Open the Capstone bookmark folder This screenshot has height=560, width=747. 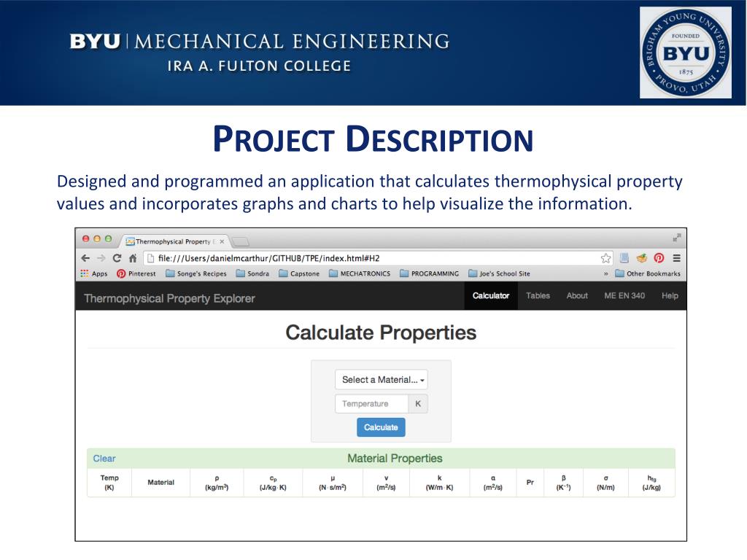tap(299, 274)
